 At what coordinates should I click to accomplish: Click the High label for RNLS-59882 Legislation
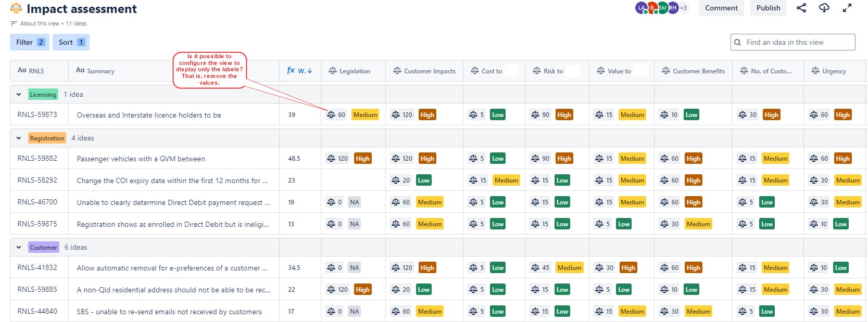[363, 159]
